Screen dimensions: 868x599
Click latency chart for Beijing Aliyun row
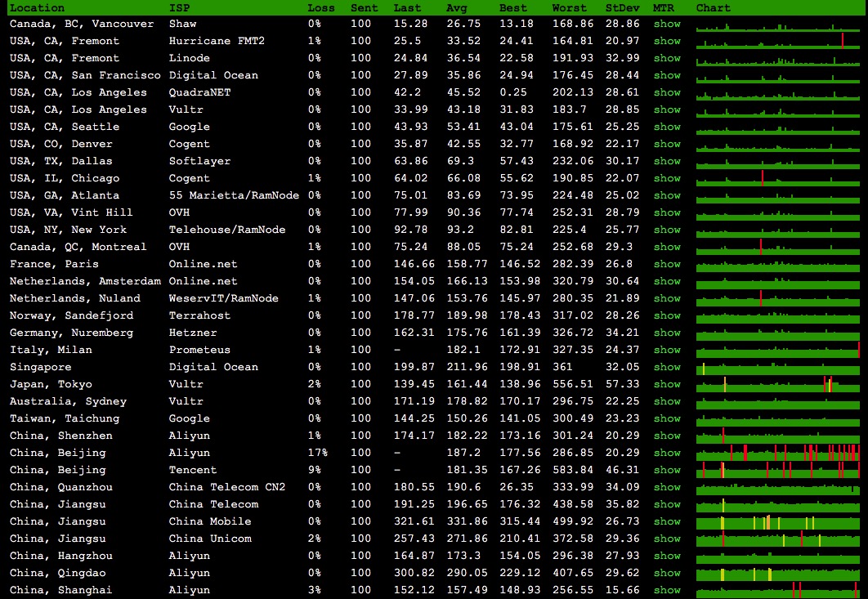(778, 453)
